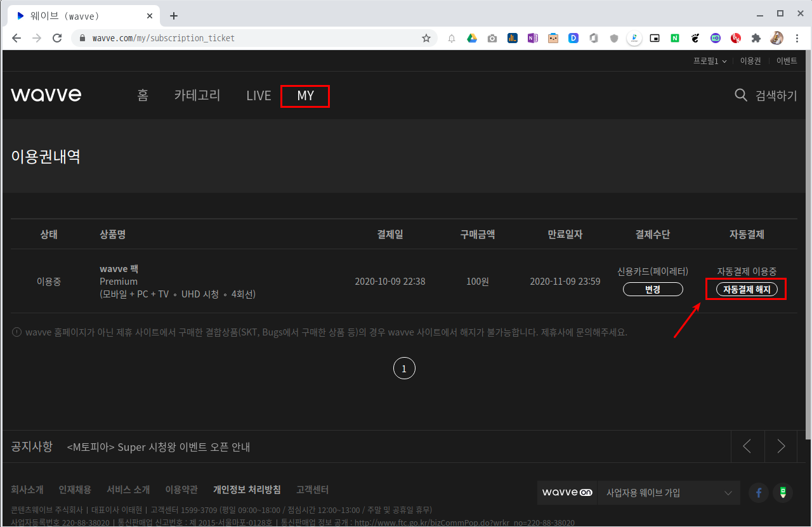Open the 이용약관 footer link
The width and height of the screenshot is (812, 527).
[181, 490]
